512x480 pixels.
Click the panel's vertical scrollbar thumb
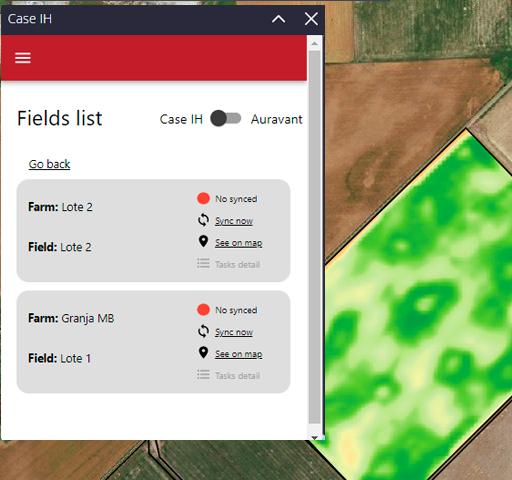point(314,237)
